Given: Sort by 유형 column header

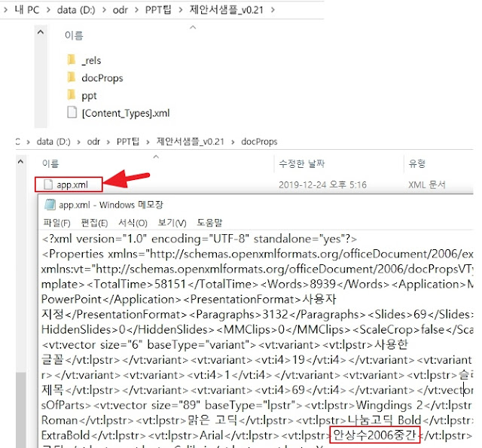Looking at the screenshot, I should 416,163.
